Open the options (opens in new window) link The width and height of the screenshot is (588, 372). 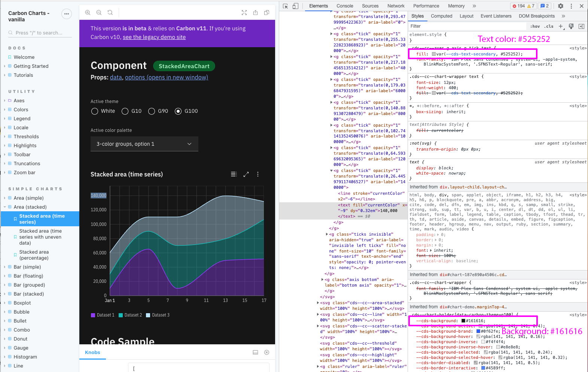tap(167, 77)
